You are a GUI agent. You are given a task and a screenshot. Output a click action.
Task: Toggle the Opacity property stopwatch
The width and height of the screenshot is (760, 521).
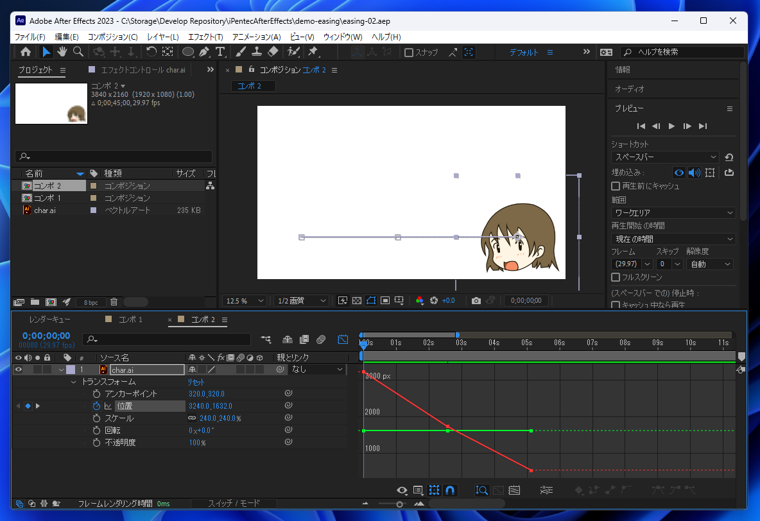pos(96,442)
